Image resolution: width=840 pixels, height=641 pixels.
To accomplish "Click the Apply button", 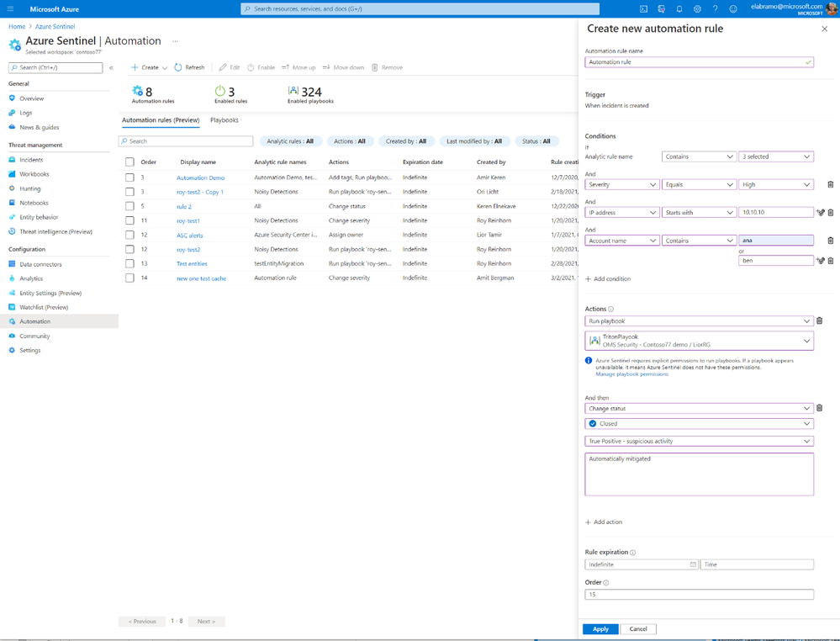I will coord(600,629).
